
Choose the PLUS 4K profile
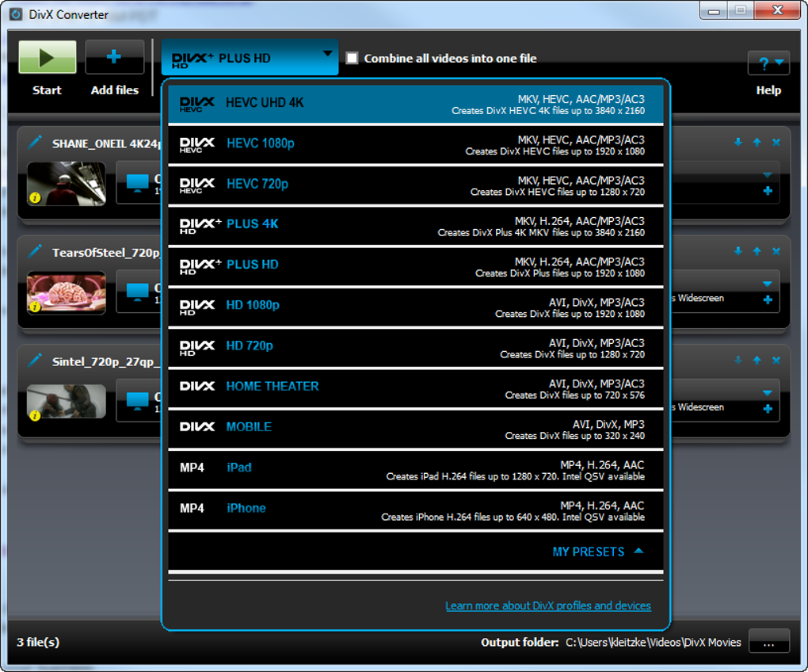(x=415, y=227)
